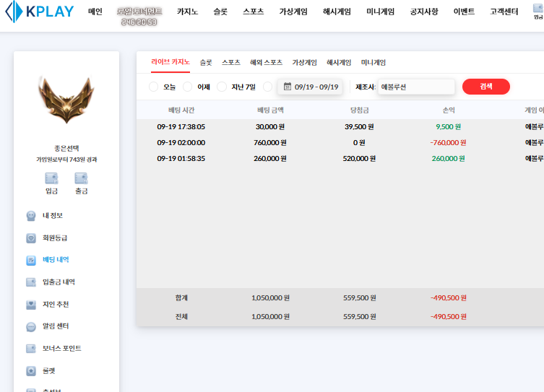Open 슬롯 in the top navigation
This screenshot has height=392, width=544.
pyautogui.click(x=220, y=12)
